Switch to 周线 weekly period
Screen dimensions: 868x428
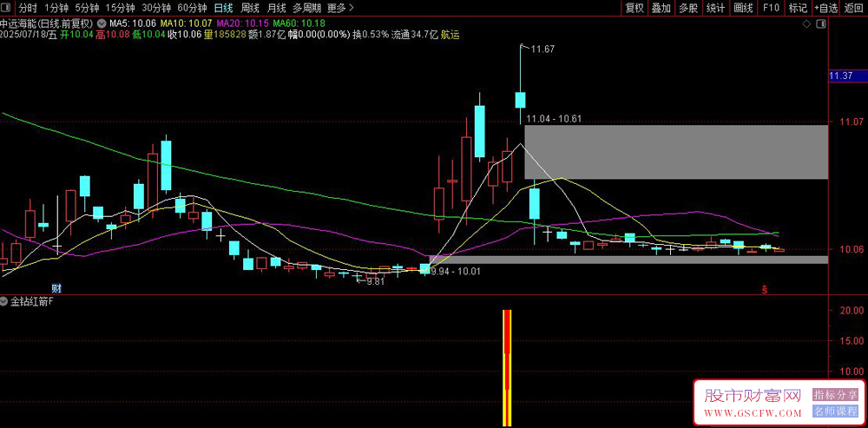pyautogui.click(x=250, y=8)
